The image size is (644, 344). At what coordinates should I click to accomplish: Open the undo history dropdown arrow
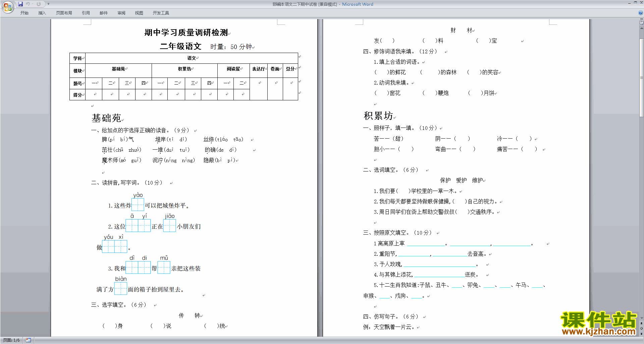(x=33, y=4)
